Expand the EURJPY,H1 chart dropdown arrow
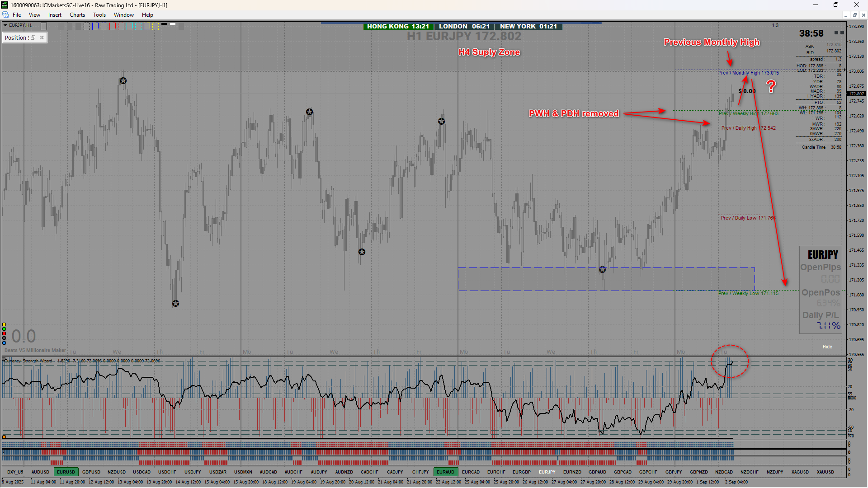This screenshot has height=488, width=868. pyautogui.click(x=5, y=25)
